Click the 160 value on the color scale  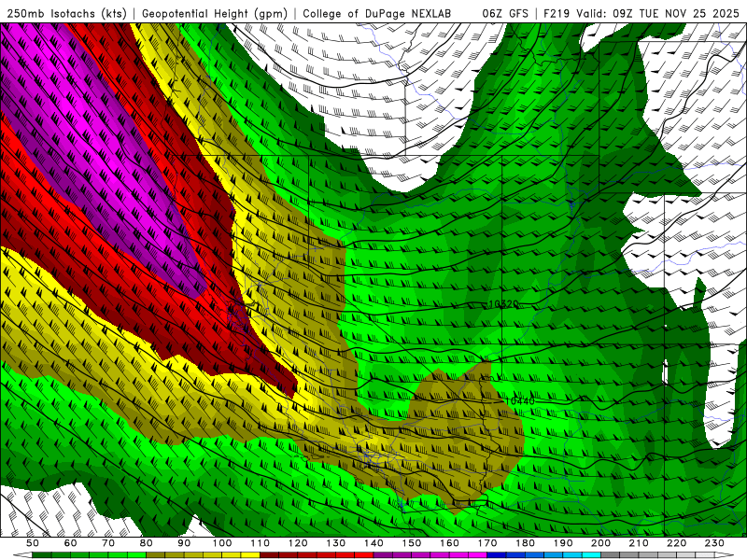pyautogui.click(x=449, y=543)
